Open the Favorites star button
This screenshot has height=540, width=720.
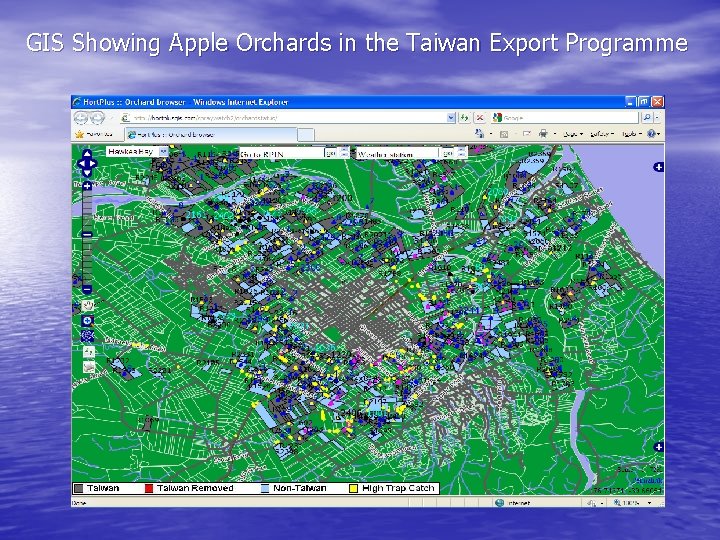(x=96, y=134)
